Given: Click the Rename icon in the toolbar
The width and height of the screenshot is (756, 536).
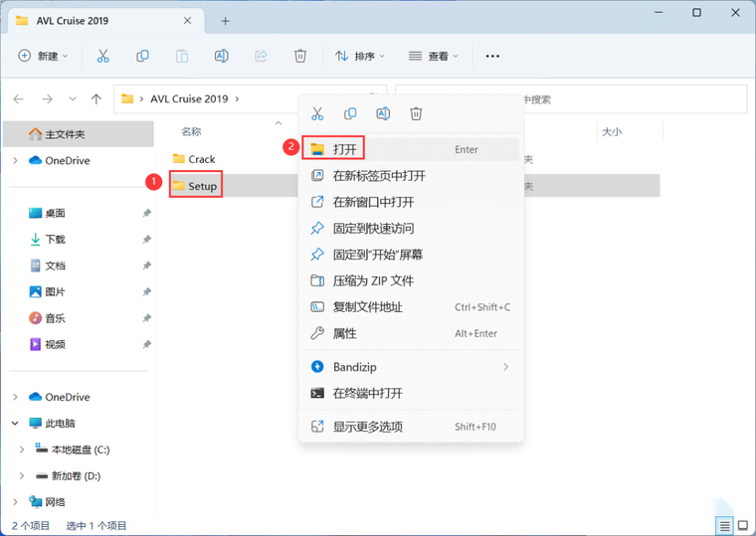Looking at the screenshot, I should [221, 56].
